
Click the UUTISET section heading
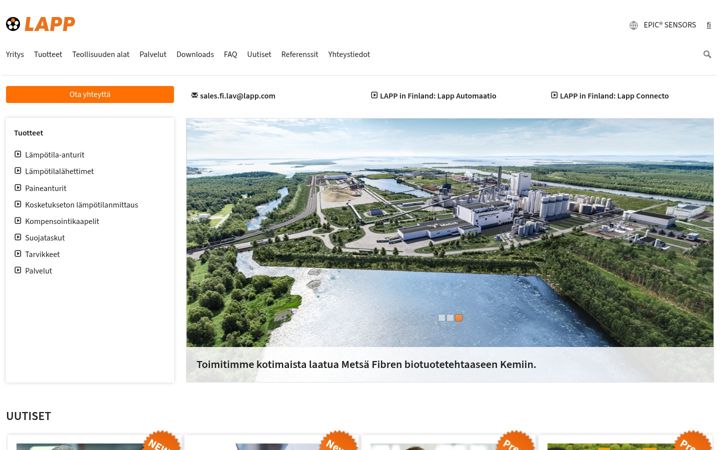coord(28,416)
